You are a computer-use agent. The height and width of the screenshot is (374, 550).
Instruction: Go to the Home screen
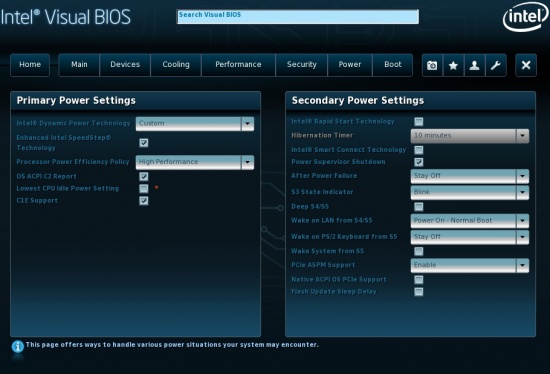coord(30,65)
